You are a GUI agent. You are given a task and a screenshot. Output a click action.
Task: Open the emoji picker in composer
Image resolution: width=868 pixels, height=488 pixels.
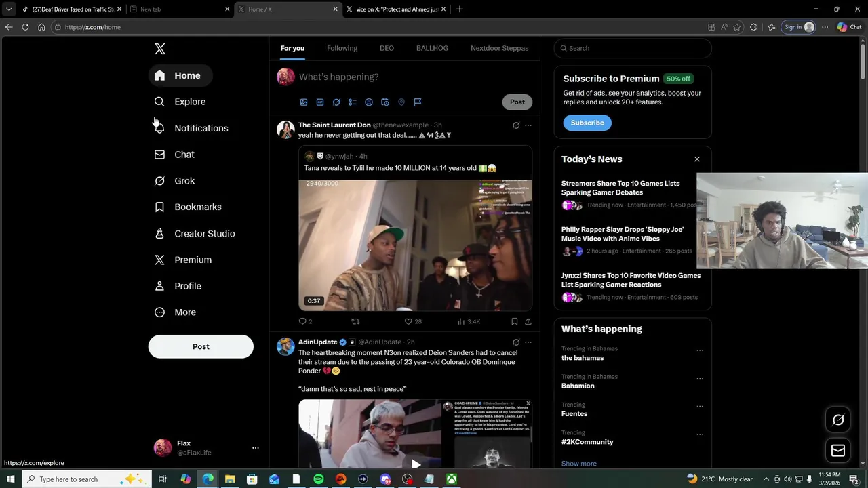(369, 102)
